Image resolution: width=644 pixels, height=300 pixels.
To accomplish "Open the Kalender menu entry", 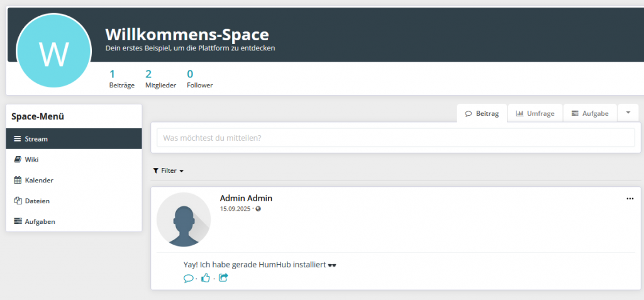I will (38, 181).
